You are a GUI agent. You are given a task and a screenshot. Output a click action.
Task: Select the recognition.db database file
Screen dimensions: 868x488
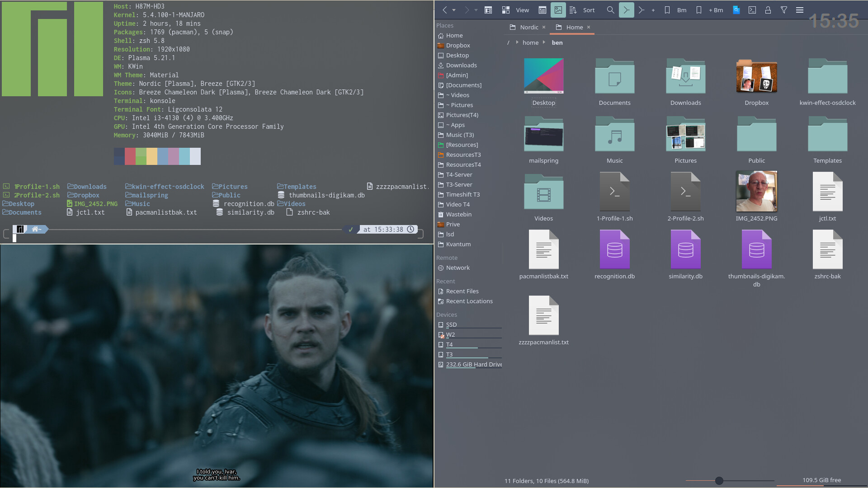pyautogui.click(x=614, y=249)
